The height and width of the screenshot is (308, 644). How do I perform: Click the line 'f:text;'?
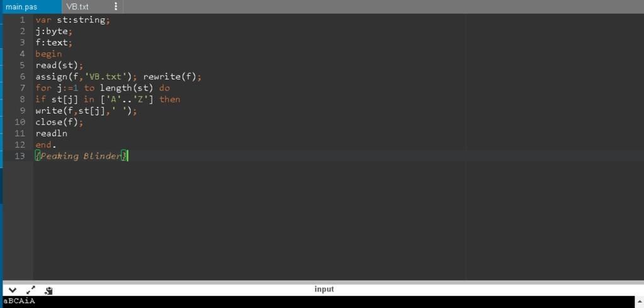[x=54, y=42]
